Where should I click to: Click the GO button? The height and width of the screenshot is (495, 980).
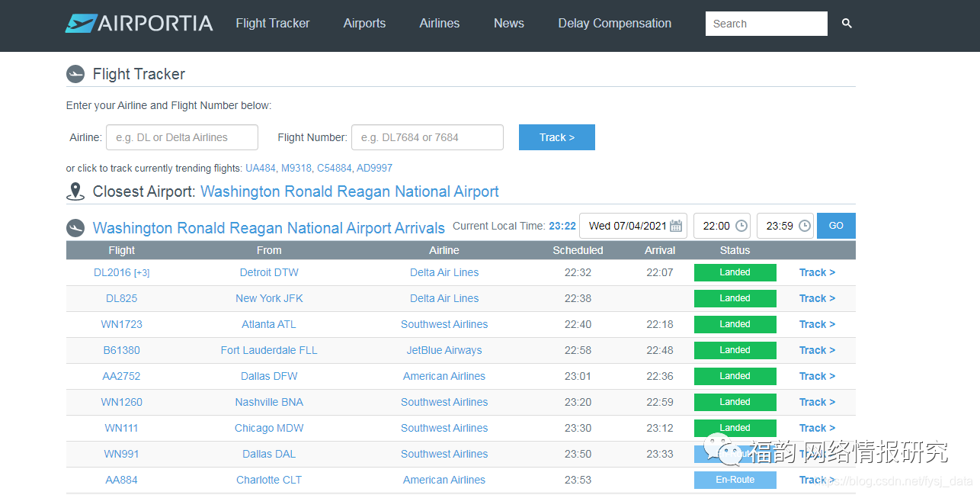[x=836, y=226]
